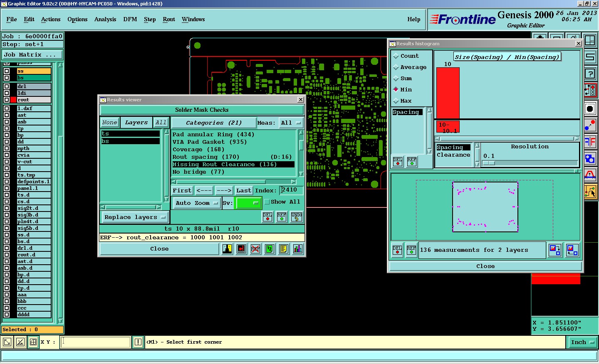Open the DFM menu

click(x=130, y=20)
